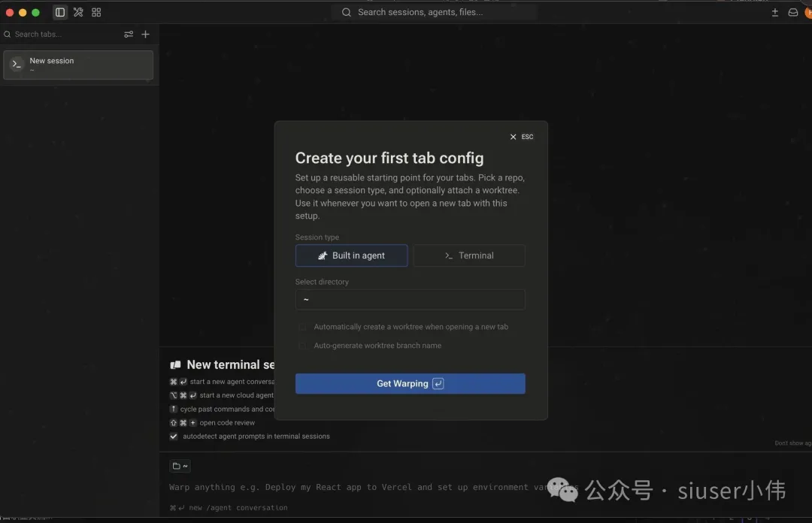Enable Auto-generate worktree branch name checkbox
Image resolution: width=812 pixels, height=523 pixels.
(x=302, y=346)
